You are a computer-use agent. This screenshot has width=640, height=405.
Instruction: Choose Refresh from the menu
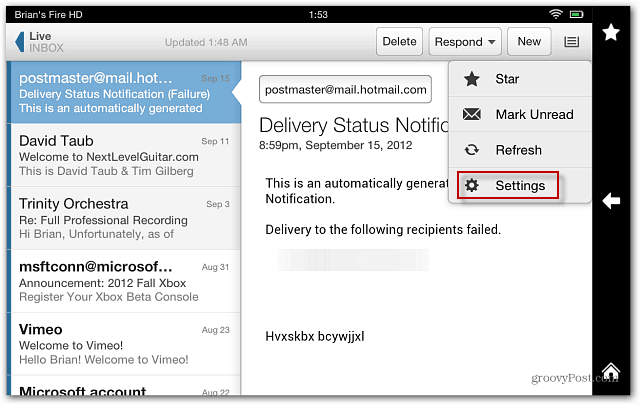pos(520,150)
